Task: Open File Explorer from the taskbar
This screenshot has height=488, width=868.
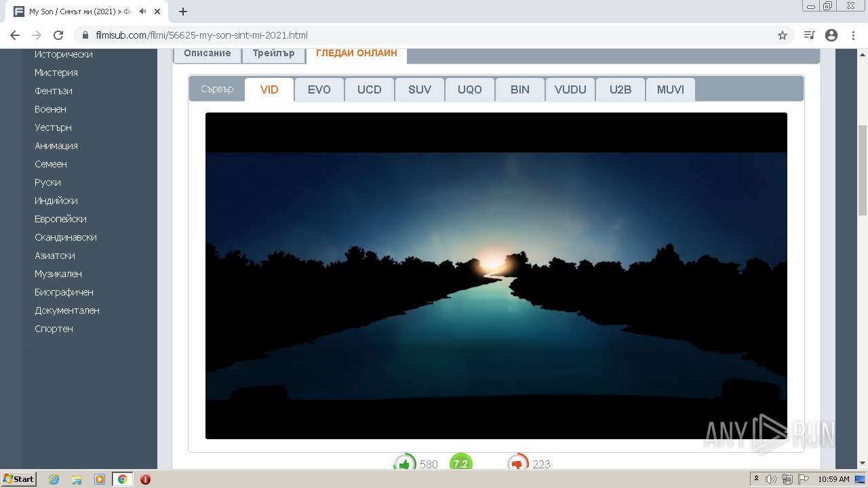Action: coord(77,479)
